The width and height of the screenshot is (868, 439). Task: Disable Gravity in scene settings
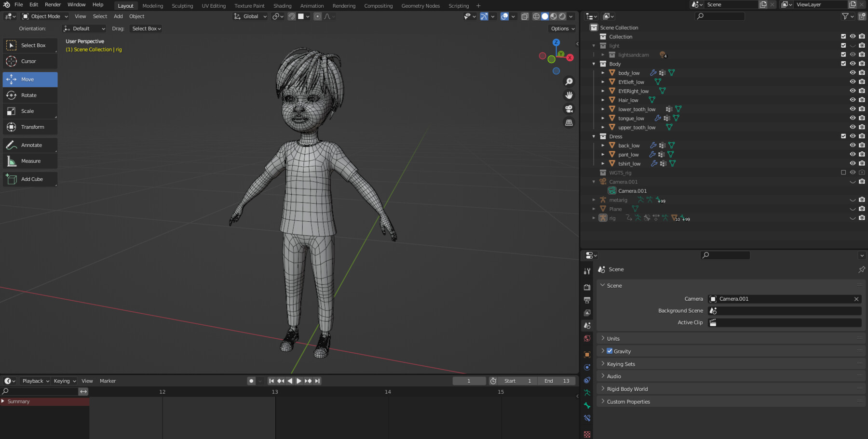click(x=610, y=351)
